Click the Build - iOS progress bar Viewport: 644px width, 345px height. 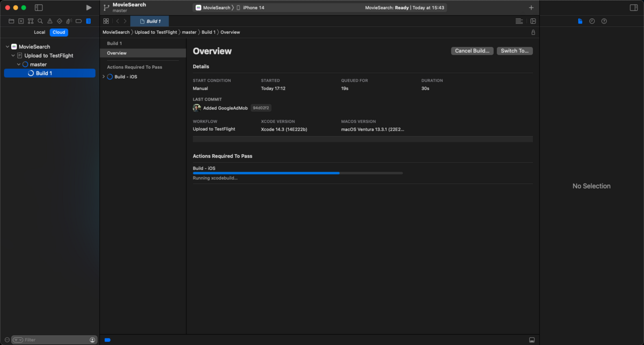click(x=298, y=173)
